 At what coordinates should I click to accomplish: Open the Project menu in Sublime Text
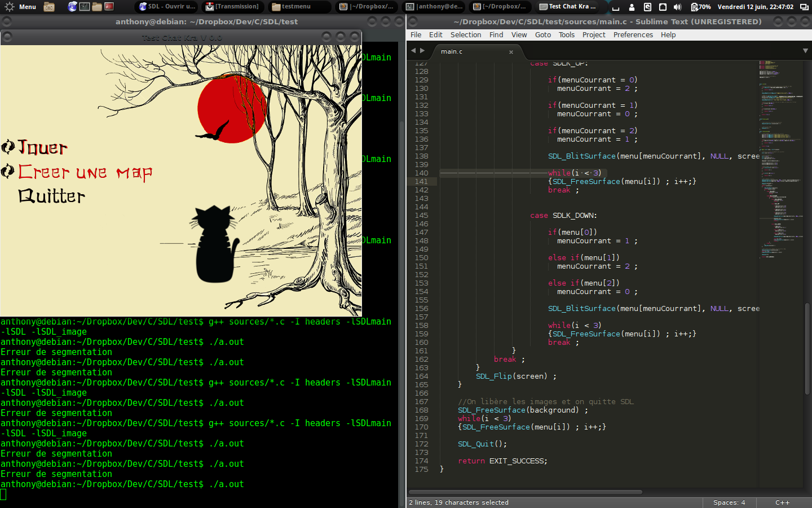(x=594, y=34)
